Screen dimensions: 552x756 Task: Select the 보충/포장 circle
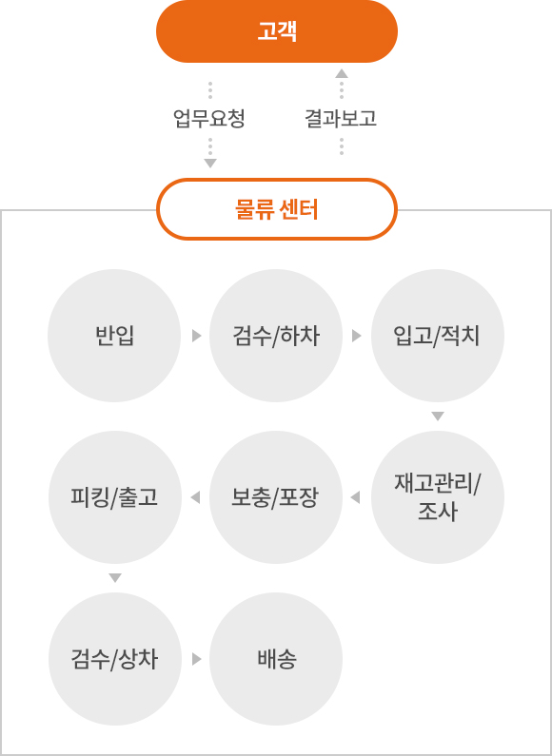click(276, 497)
